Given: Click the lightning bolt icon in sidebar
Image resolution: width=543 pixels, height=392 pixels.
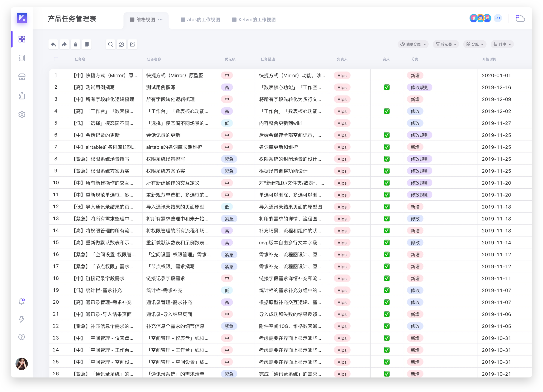Looking at the screenshot, I should click(22, 319).
